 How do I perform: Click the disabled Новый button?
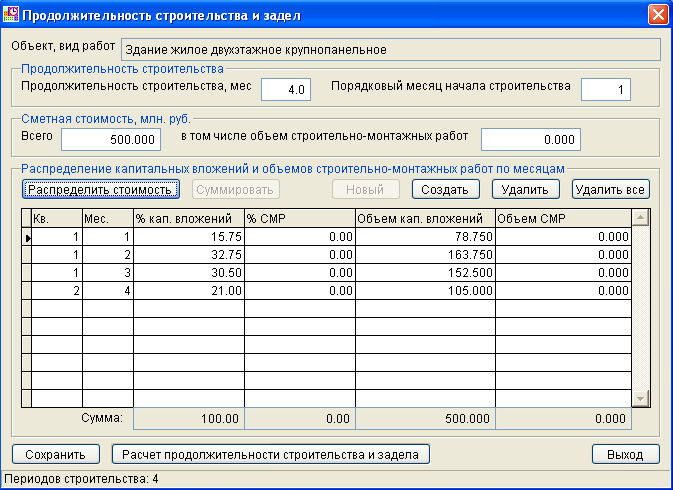[x=366, y=189]
